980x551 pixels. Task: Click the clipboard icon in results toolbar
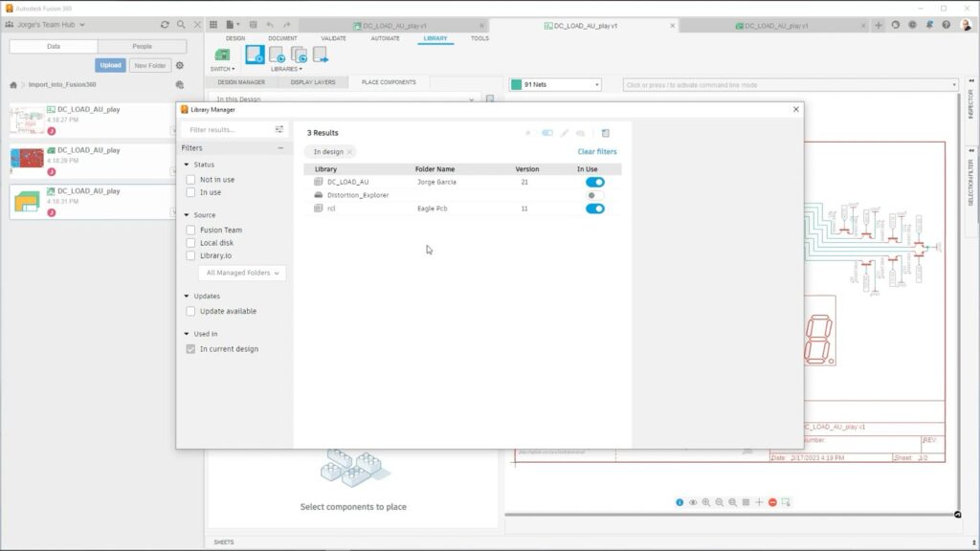click(605, 133)
